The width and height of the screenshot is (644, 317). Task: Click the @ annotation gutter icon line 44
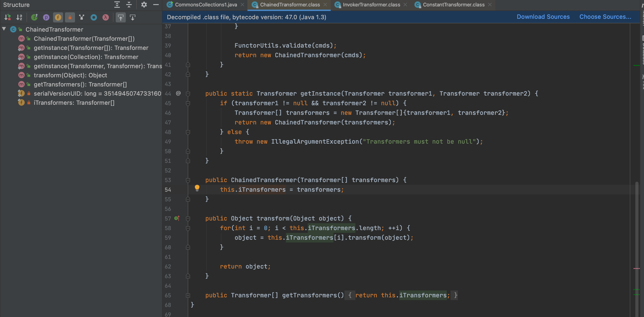tap(178, 93)
